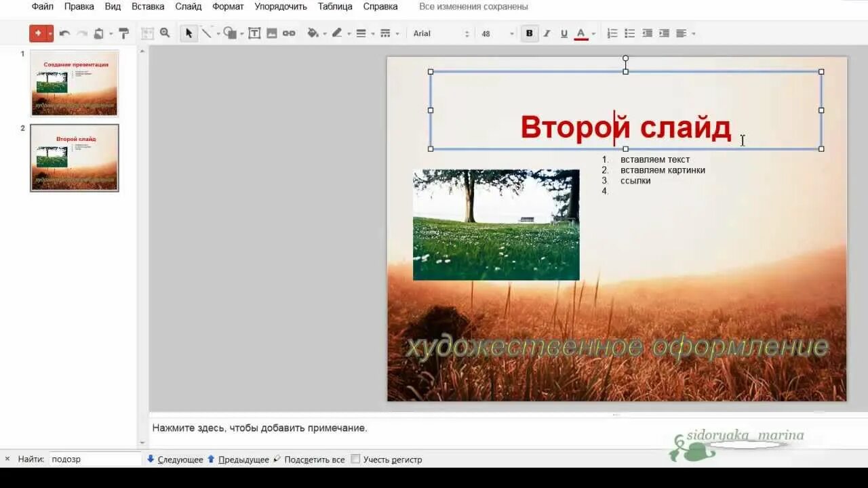Screen dimensions: 868x488
Task: Click the Все изменения сохранены status
Action: tap(473, 6)
